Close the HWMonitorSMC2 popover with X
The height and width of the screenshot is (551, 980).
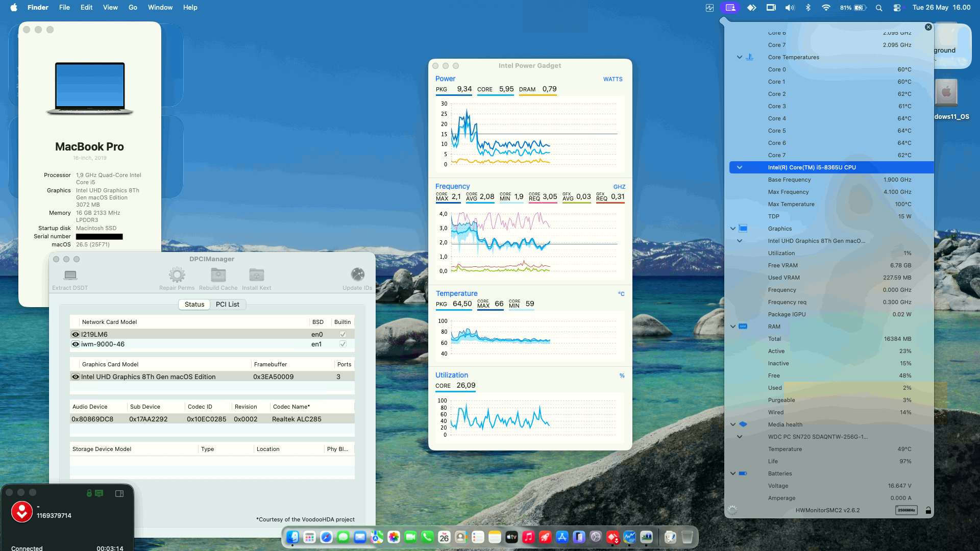(x=928, y=27)
